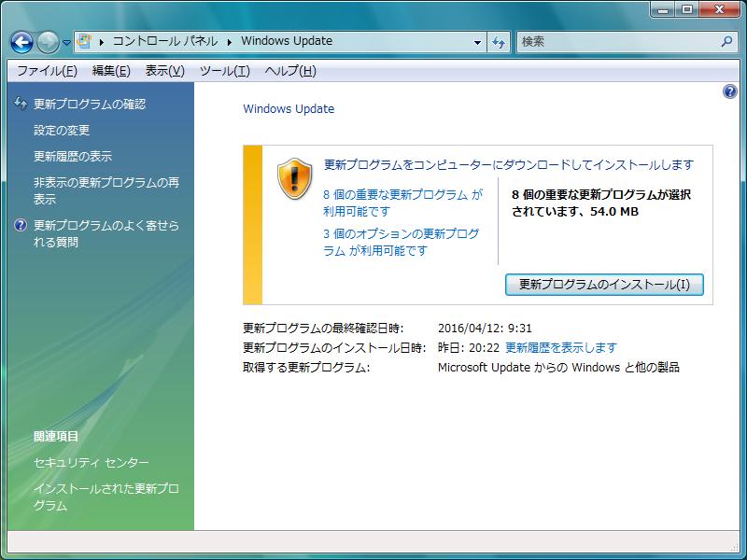Open the 表示(V) menu
747x560 pixels.
click(164, 71)
